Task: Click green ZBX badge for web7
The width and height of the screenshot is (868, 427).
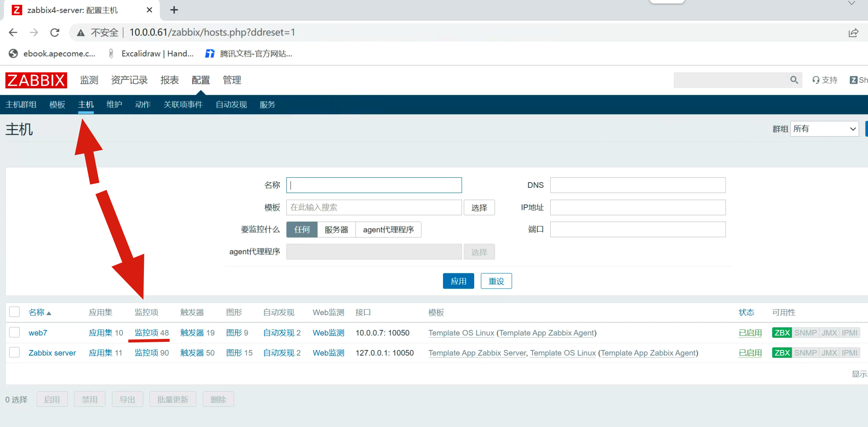Action: click(x=782, y=333)
